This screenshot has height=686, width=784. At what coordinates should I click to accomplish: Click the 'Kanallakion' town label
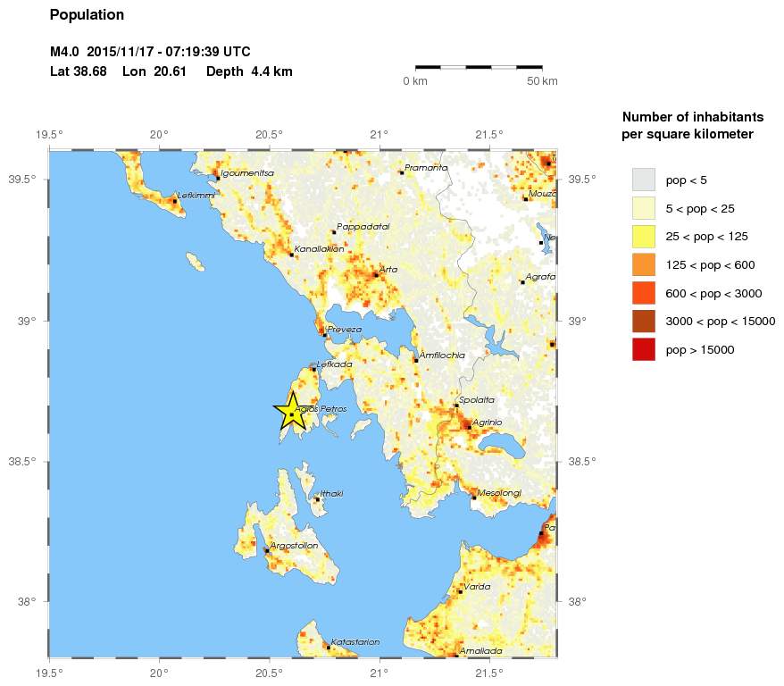tap(319, 248)
